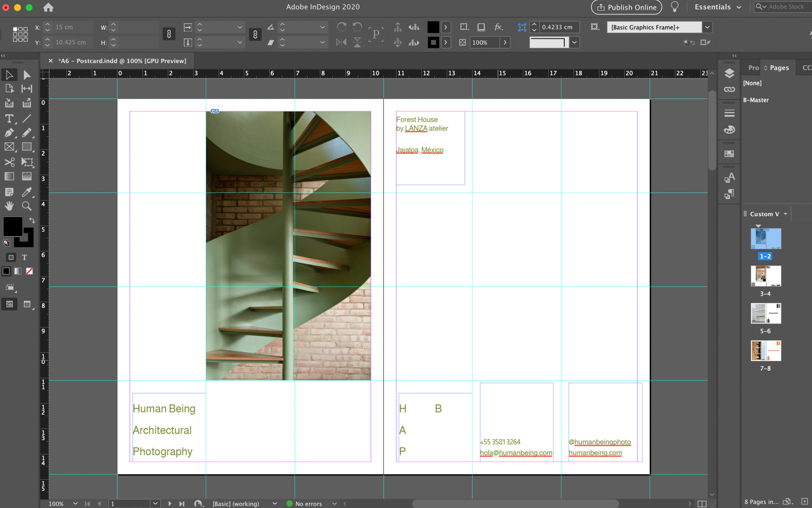The width and height of the screenshot is (812, 508).
Task: Select reference point locator grid
Action: point(20,34)
